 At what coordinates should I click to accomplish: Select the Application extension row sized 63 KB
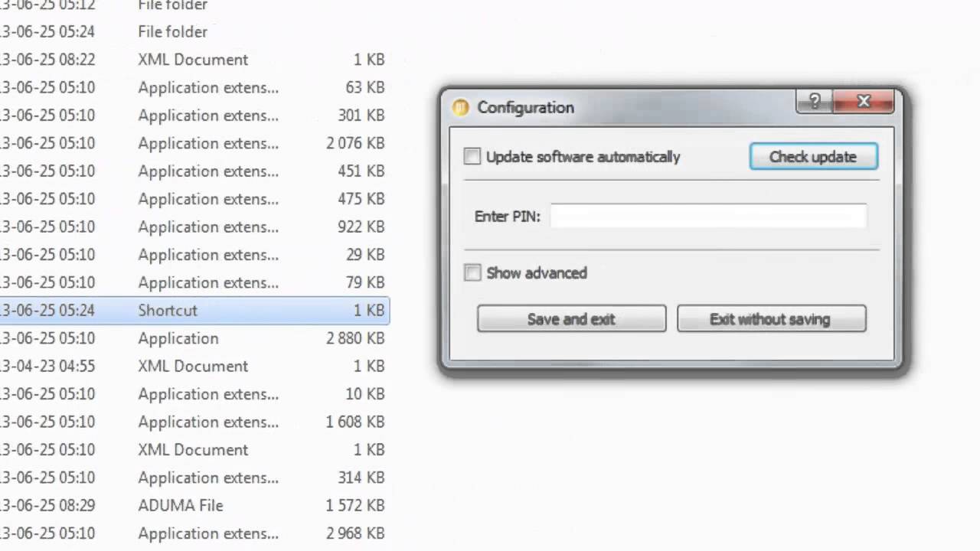pyautogui.click(x=194, y=88)
